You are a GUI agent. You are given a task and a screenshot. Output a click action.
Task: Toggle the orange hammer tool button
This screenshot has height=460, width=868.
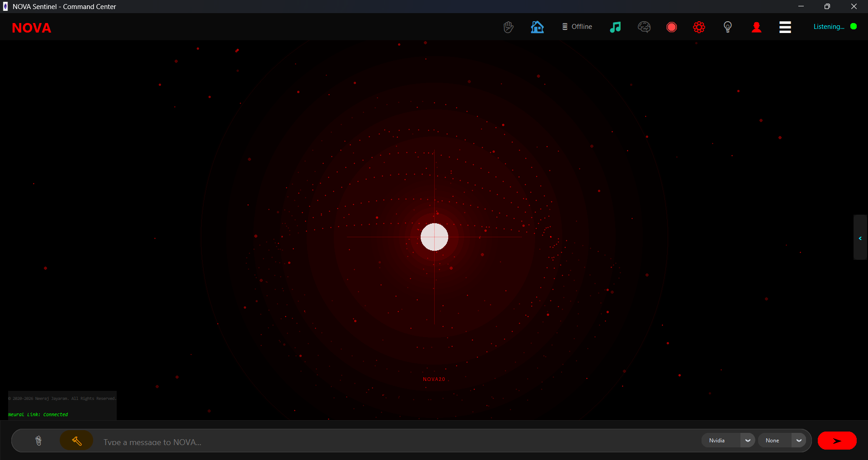[76, 441]
